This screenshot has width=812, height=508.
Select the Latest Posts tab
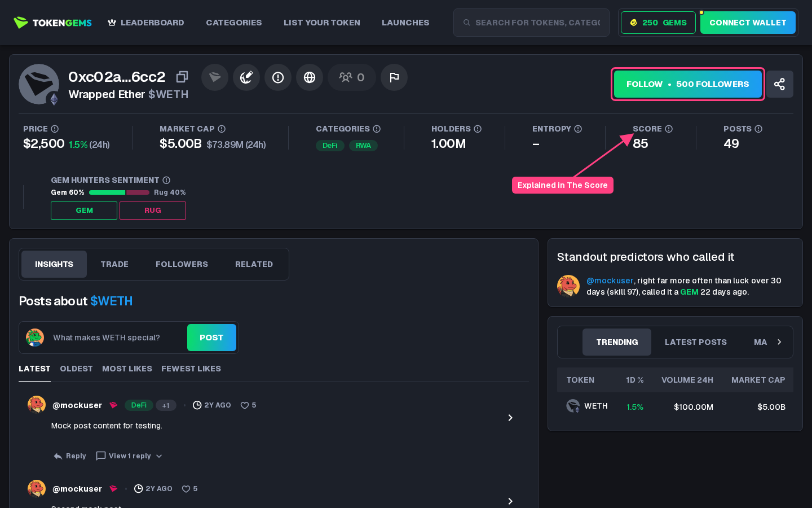tap(695, 342)
